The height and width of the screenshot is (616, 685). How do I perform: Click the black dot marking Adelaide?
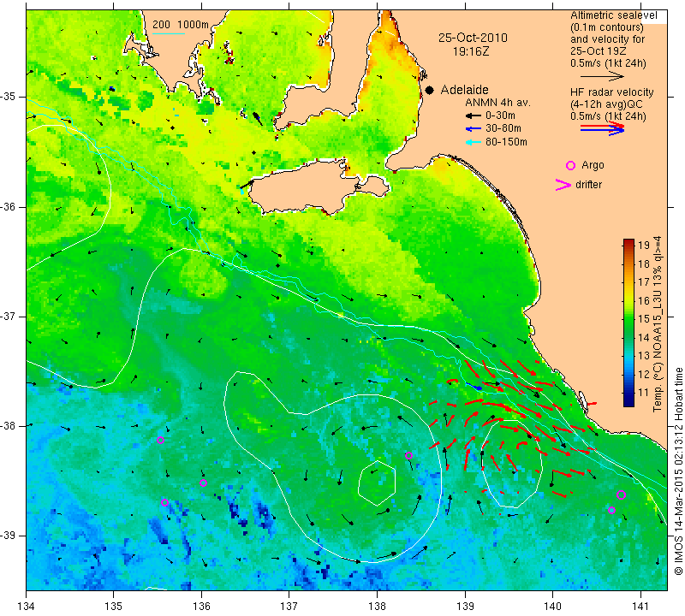pyautogui.click(x=430, y=90)
